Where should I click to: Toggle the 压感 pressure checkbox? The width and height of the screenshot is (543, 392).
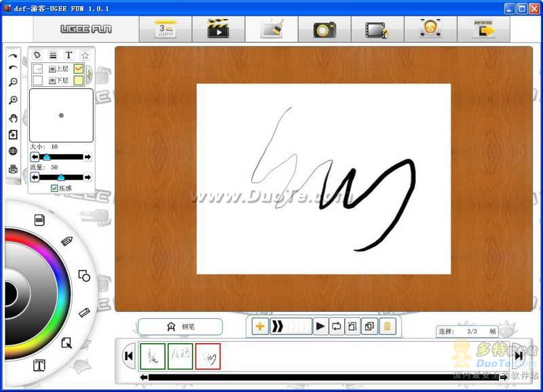54,189
